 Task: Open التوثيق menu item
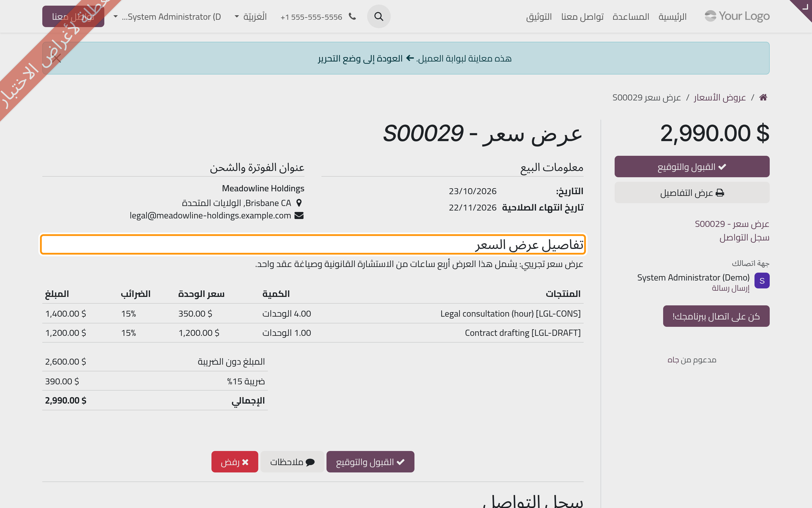[x=539, y=17]
